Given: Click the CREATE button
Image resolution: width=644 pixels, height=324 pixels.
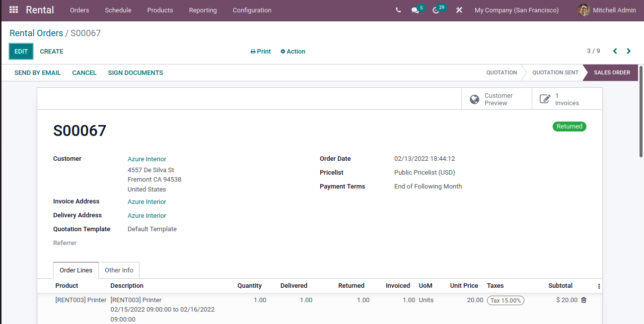Looking at the screenshot, I should coord(52,52).
